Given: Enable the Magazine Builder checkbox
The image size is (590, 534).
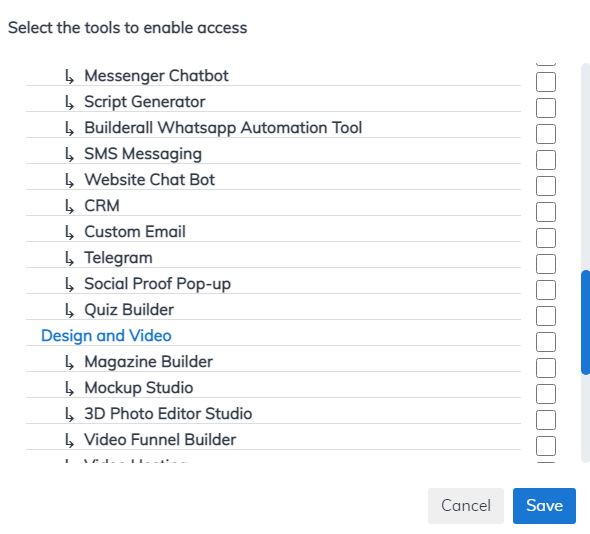Looking at the screenshot, I should [x=546, y=367].
